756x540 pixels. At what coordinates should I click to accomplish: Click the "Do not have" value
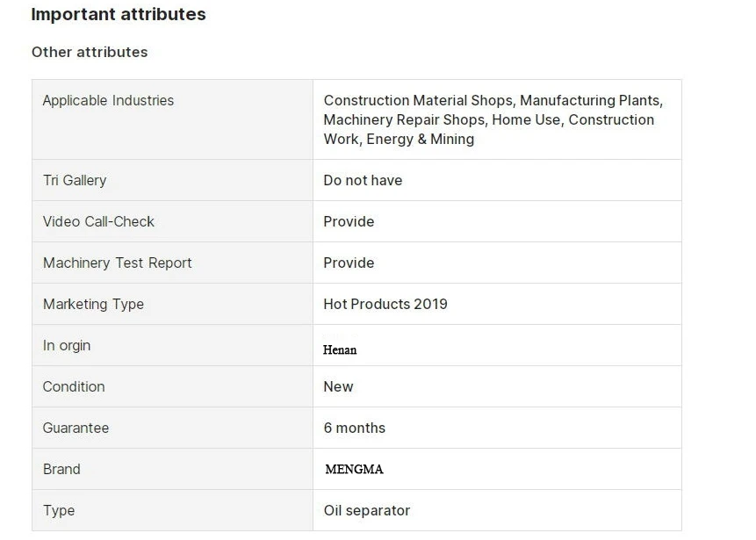pyautogui.click(x=363, y=180)
